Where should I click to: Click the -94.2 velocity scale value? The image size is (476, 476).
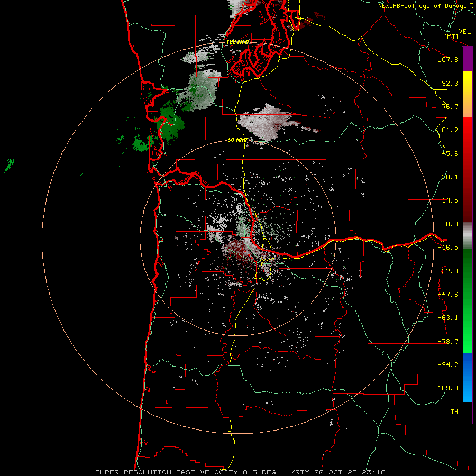click(448, 365)
